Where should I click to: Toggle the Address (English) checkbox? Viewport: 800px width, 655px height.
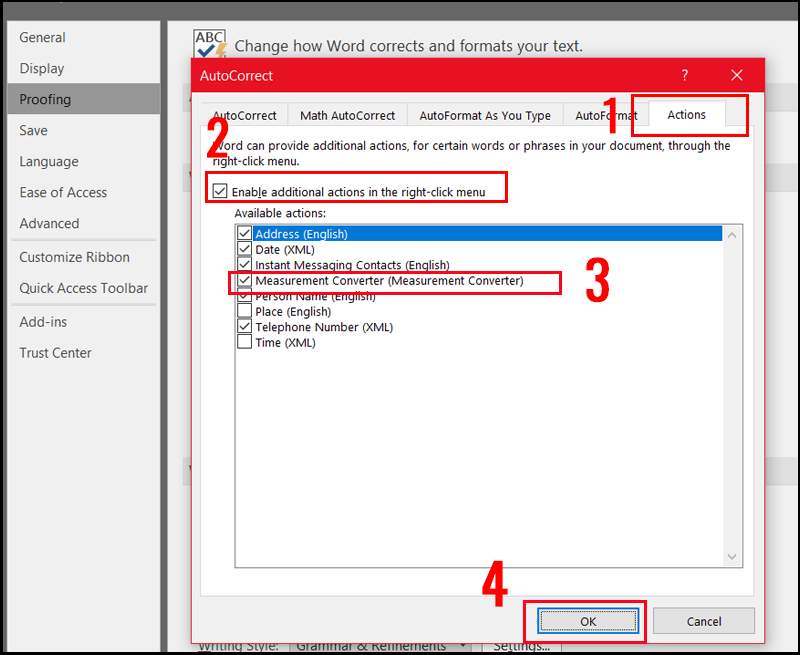(x=244, y=233)
